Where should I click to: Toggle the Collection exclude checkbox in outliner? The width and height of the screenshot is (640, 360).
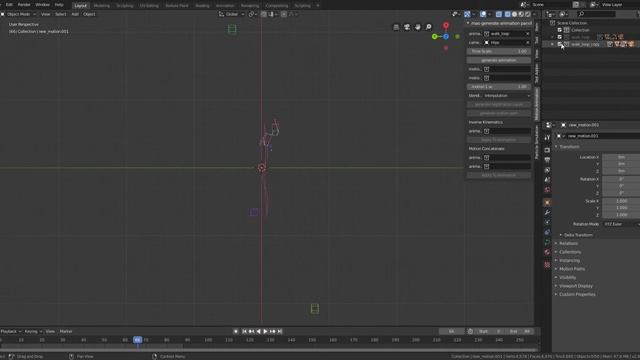point(560,30)
